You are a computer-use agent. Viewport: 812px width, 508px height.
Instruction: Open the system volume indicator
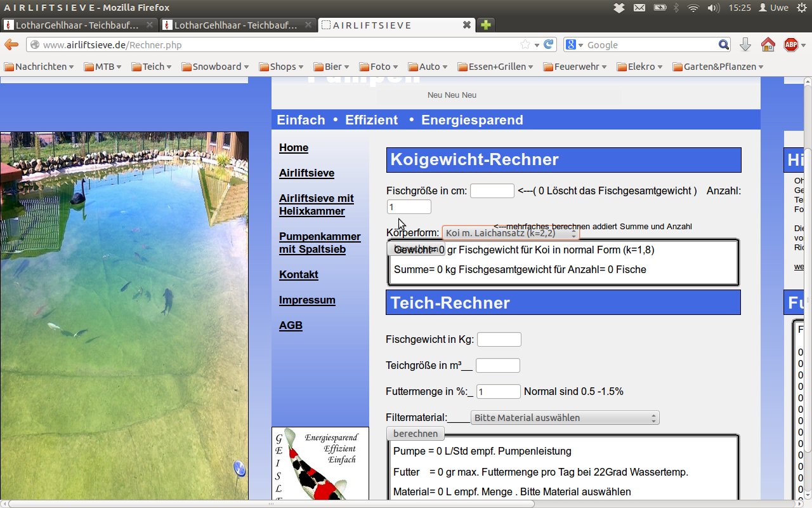click(x=713, y=8)
